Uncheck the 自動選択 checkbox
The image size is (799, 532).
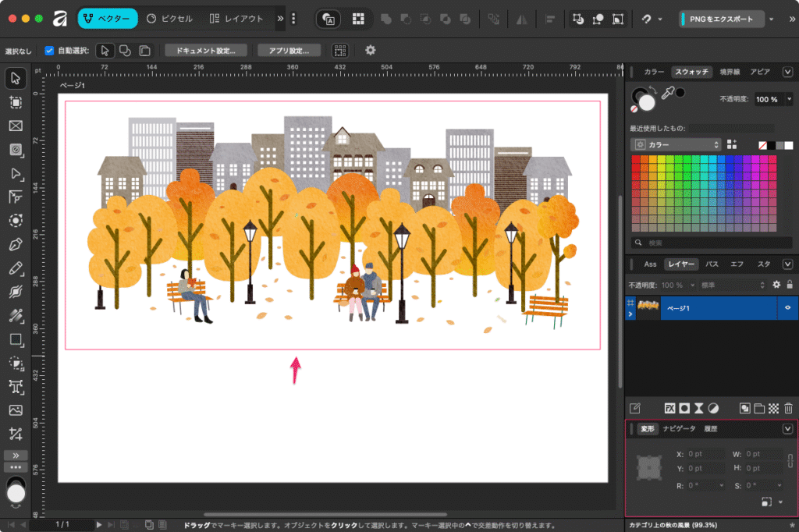click(x=49, y=51)
